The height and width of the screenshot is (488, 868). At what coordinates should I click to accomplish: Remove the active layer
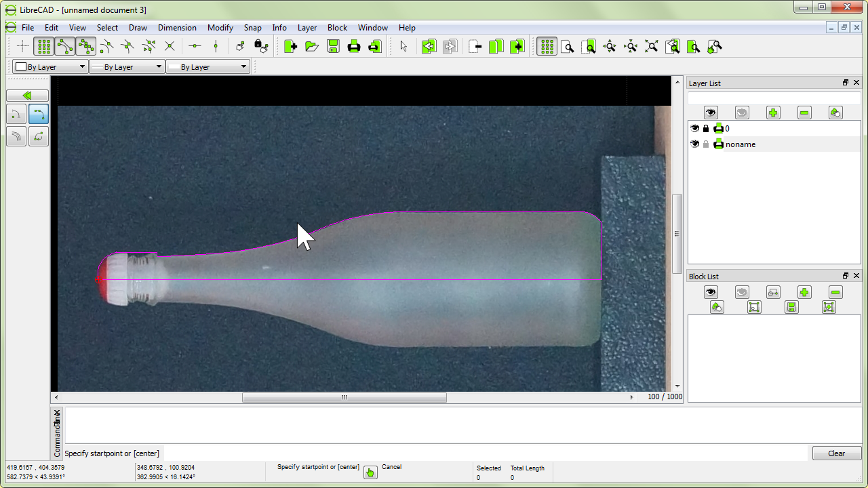point(804,113)
